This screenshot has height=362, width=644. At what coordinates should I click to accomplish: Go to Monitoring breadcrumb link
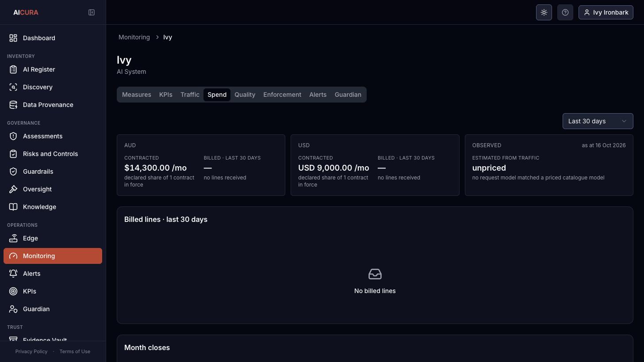134,37
